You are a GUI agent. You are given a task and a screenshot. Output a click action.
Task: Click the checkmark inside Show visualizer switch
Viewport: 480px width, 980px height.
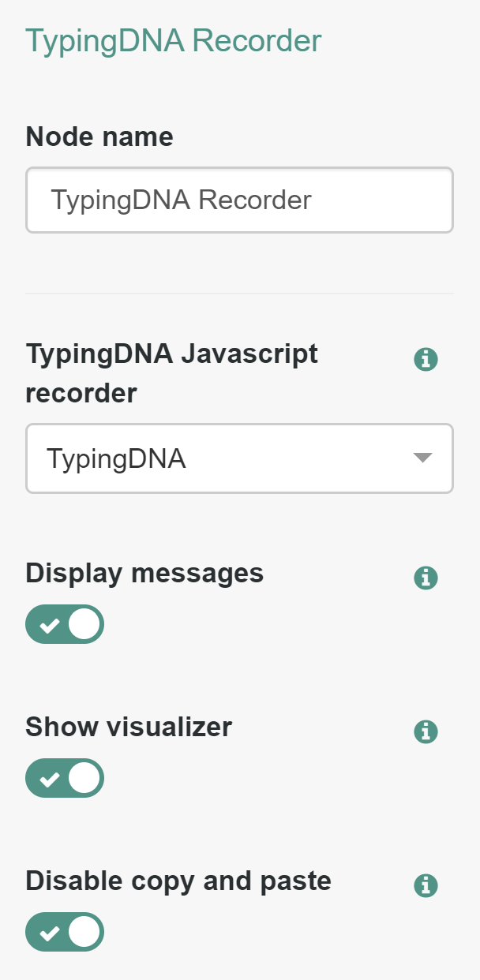51,778
